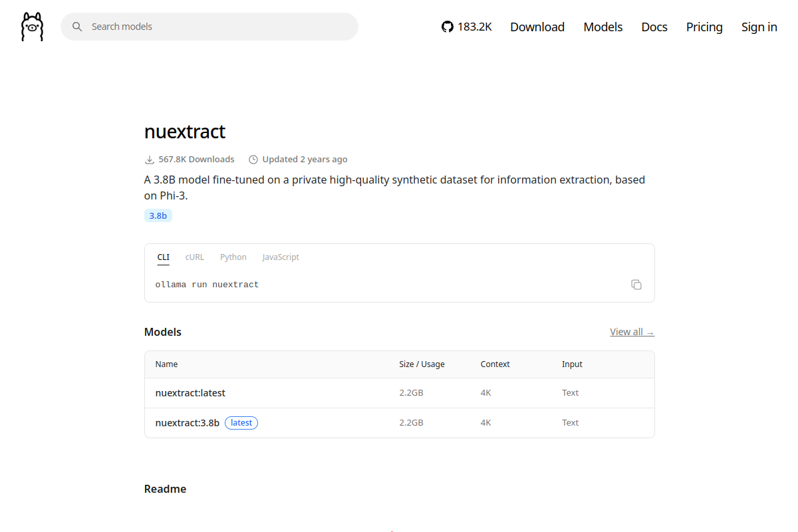Image resolution: width=798 pixels, height=532 pixels.
Task: Click 'Updated 2 years ago' text
Action: click(305, 160)
